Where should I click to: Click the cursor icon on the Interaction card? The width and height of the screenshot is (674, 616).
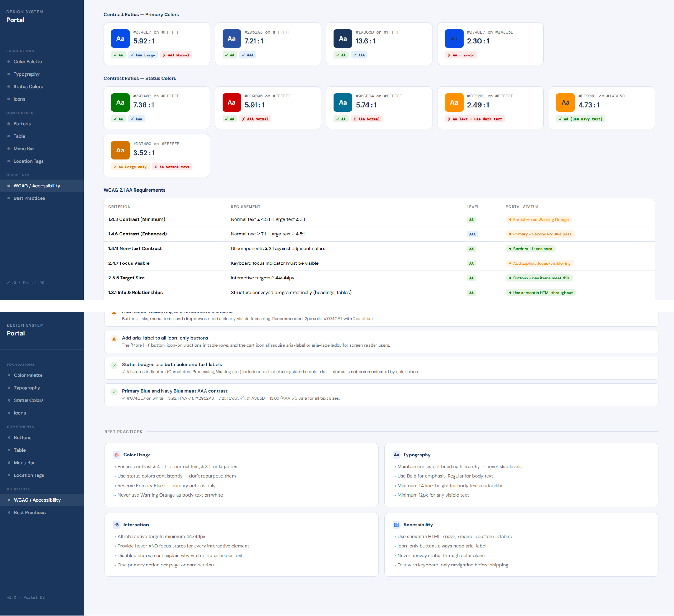click(x=116, y=525)
